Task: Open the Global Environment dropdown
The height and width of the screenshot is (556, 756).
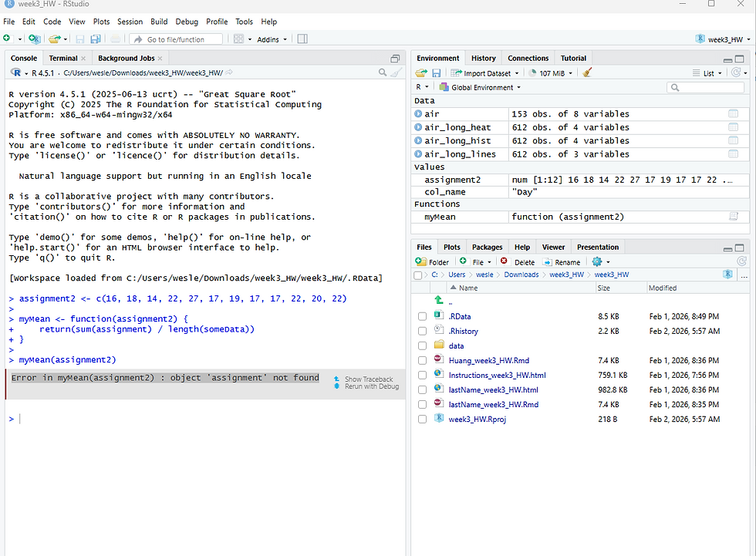Action: [x=480, y=87]
